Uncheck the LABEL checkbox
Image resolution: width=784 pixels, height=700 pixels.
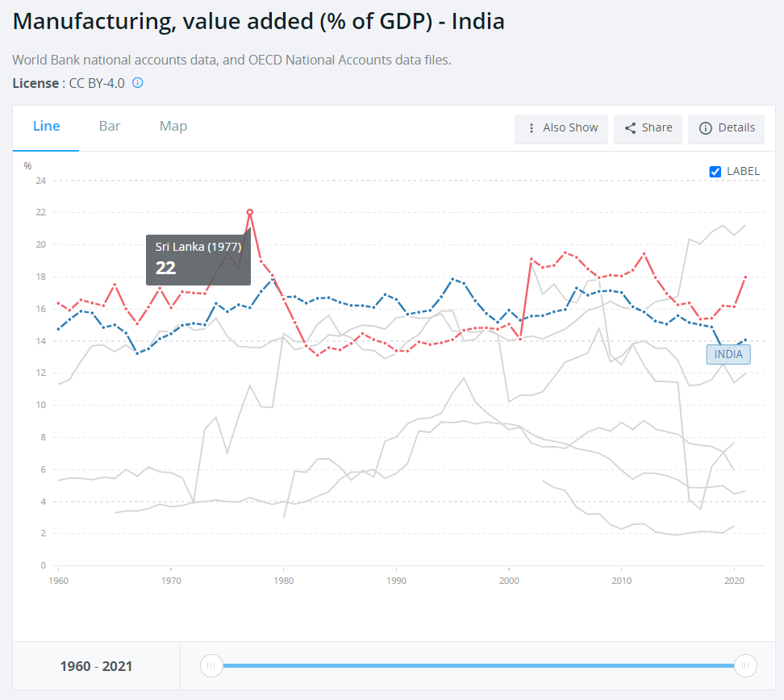pyautogui.click(x=715, y=171)
